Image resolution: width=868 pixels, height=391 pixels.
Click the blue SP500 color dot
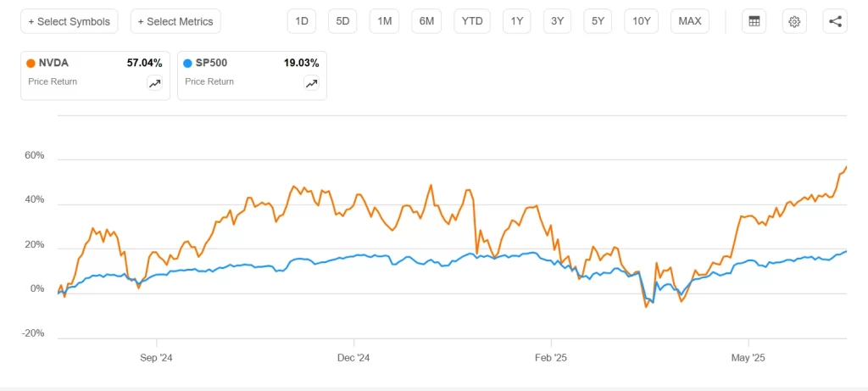pyautogui.click(x=188, y=63)
